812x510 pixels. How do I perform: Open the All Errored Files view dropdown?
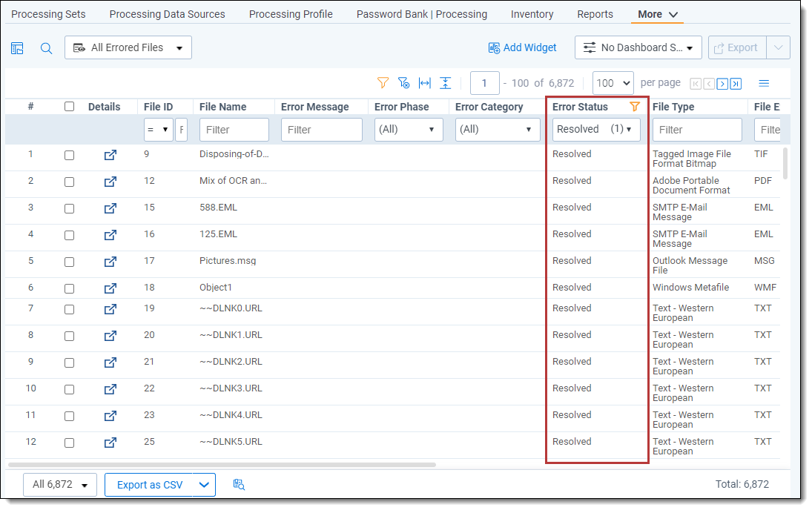click(x=128, y=47)
